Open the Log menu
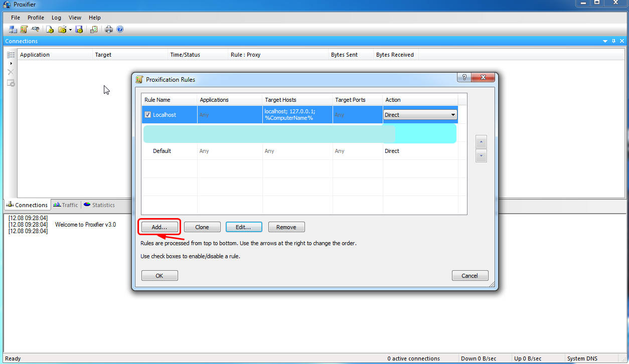 tap(56, 18)
